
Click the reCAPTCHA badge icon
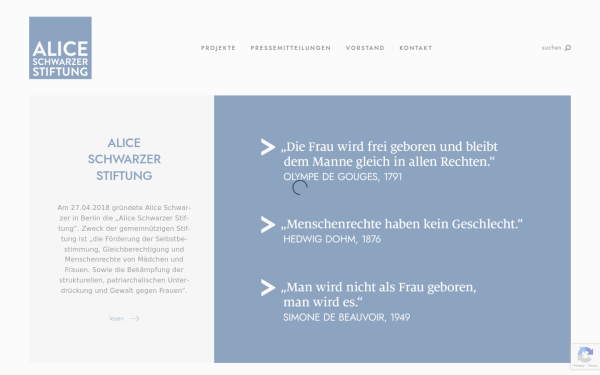click(x=585, y=354)
